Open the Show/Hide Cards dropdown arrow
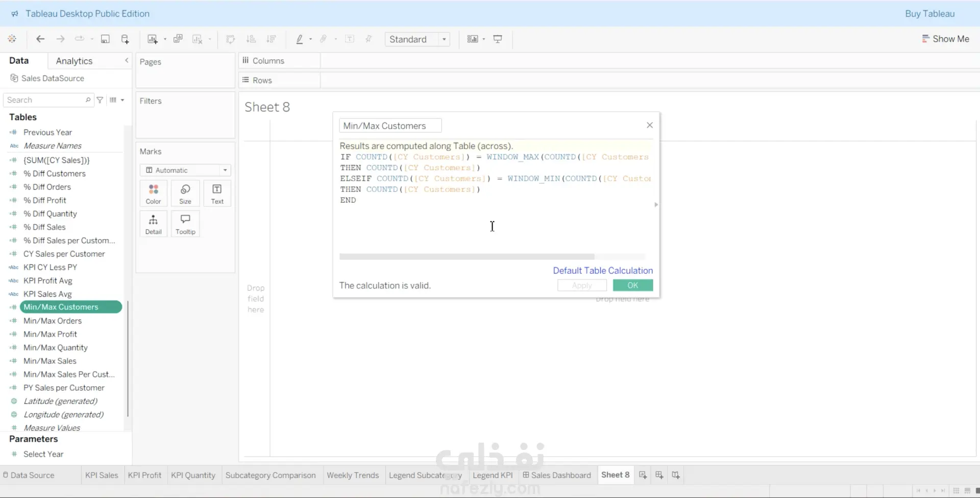Screen dimensions: 980x498 click(484, 39)
